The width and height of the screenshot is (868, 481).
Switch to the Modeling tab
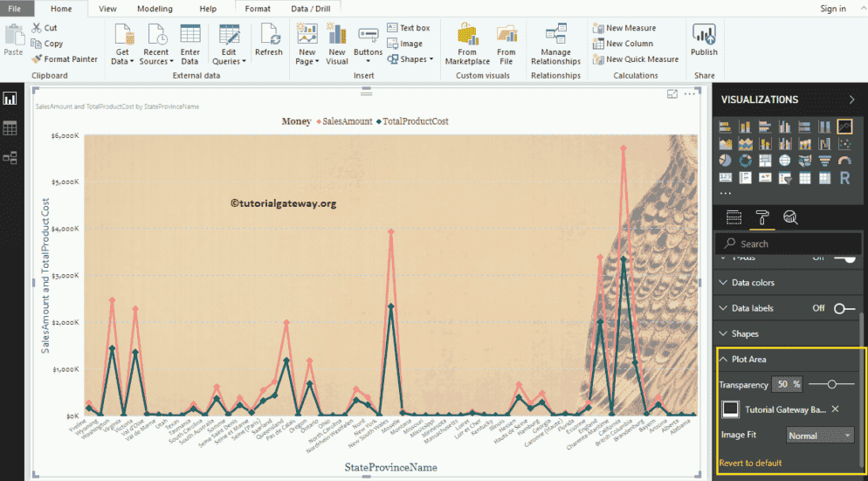155,9
